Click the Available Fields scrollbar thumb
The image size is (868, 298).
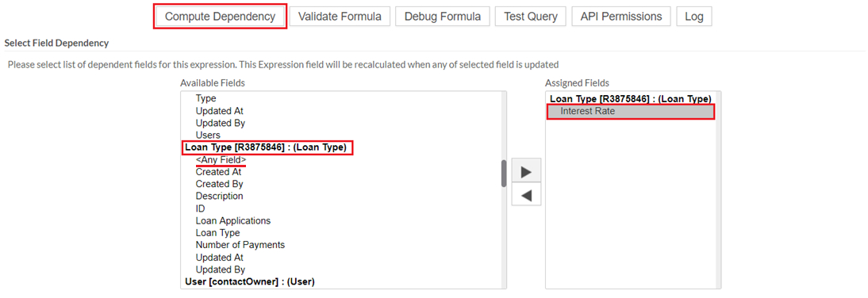[504, 173]
